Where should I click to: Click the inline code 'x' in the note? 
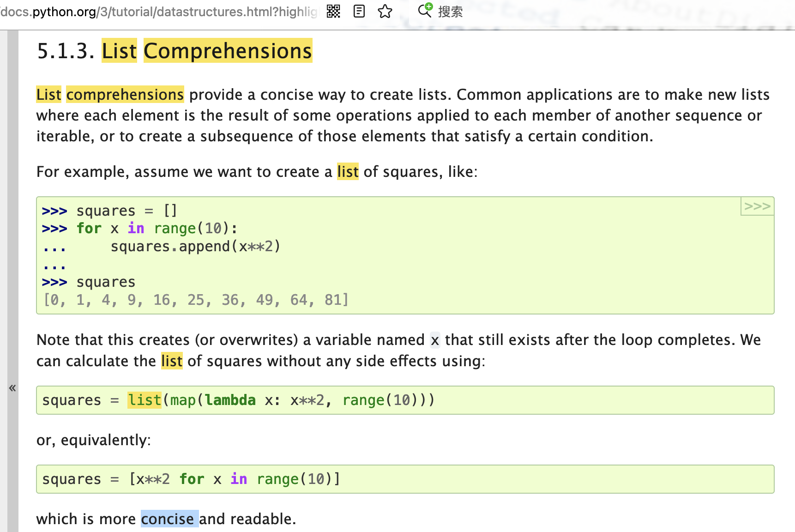[435, 340]
